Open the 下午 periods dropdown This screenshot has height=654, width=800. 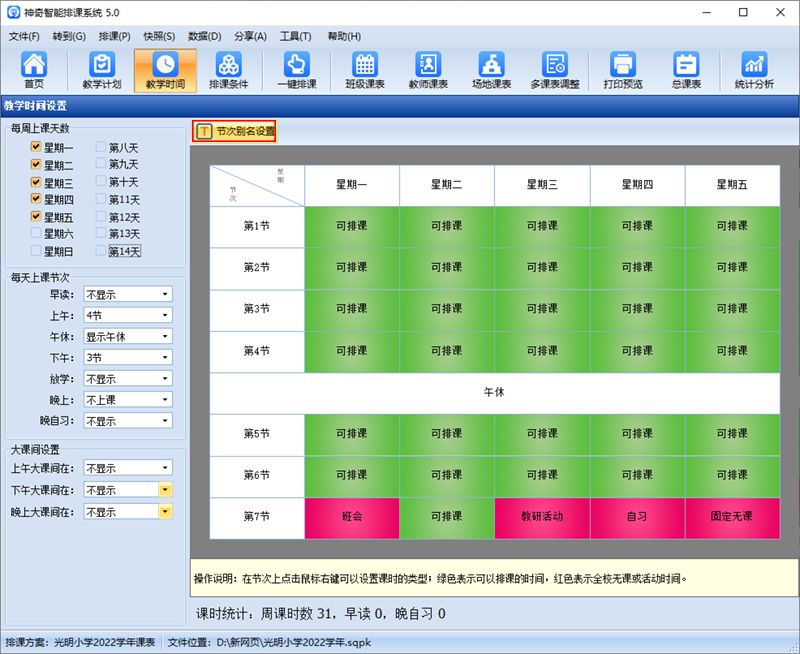(128, 357)
